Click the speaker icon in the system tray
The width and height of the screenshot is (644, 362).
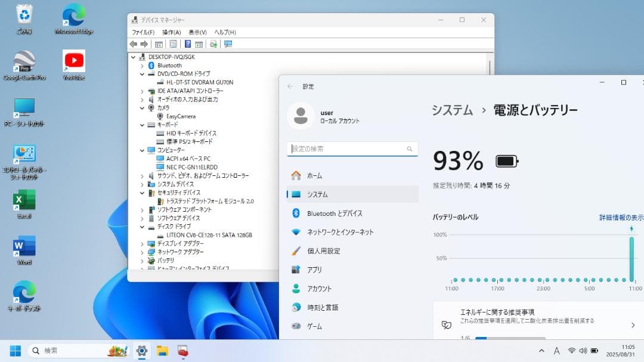point(582,351)
